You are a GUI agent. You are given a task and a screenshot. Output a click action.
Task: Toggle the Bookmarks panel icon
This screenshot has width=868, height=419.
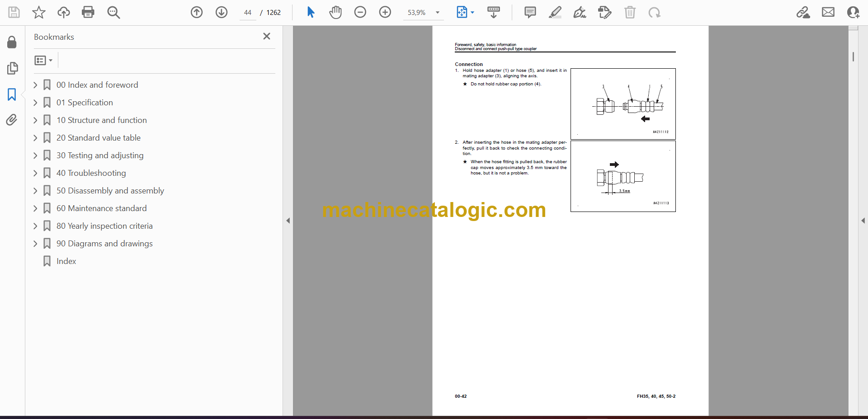point(12,94)
